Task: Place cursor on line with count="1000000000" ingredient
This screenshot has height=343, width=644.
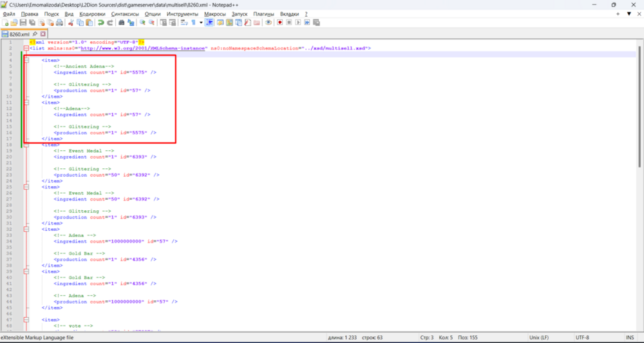Action: click(115, 241)
